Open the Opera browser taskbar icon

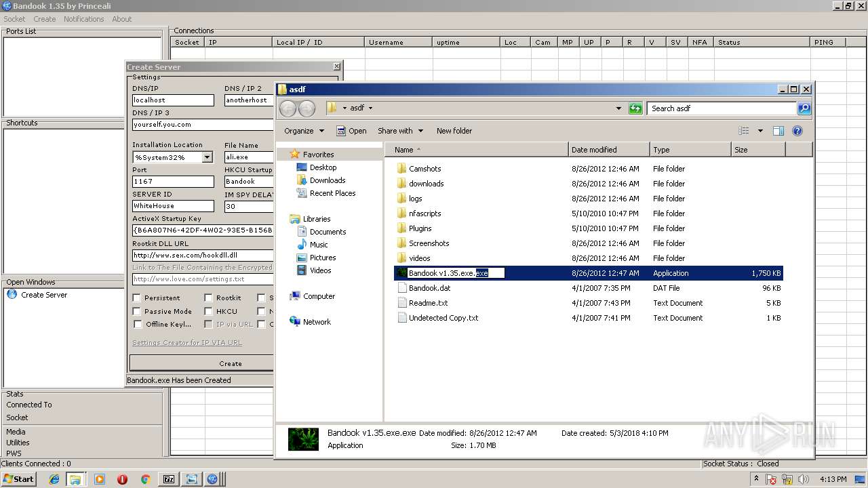122,479
